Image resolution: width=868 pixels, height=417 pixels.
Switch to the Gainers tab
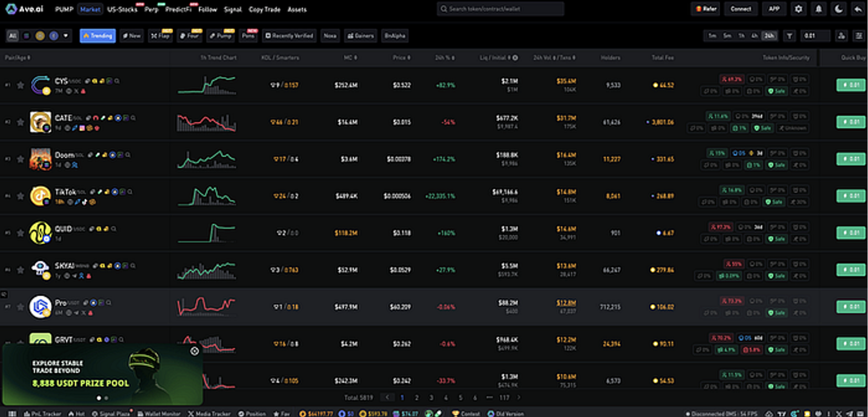click(x=361, y=36)
